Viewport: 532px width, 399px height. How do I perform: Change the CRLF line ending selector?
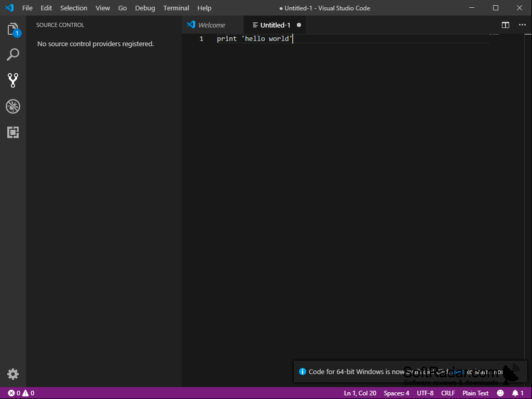pyautogui.click(x=448, y=393)
